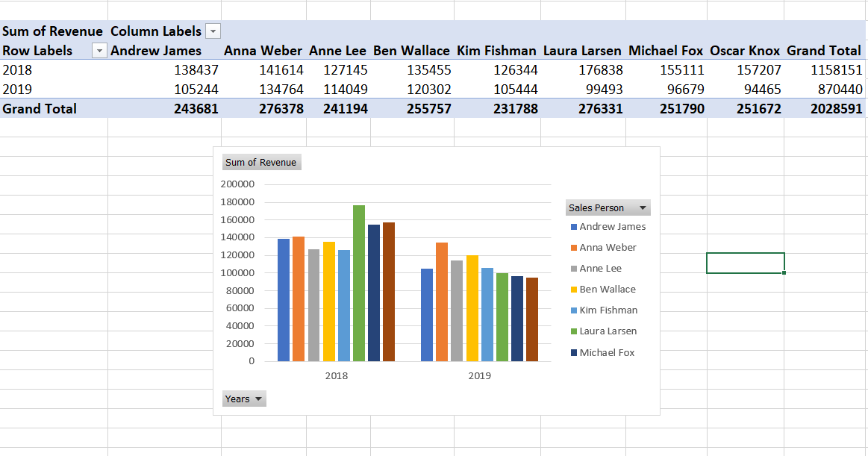Select the Grand Total row label

click(x=54, y=108)
